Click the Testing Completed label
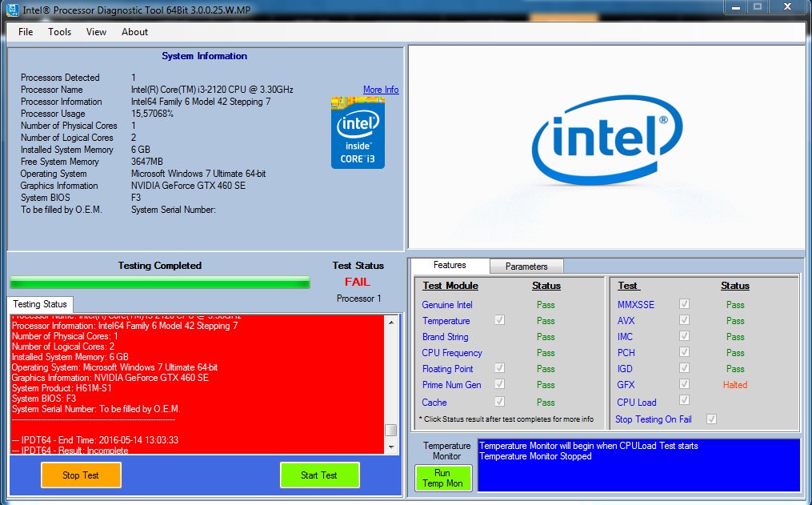Viewport: 812px width, 505px height. pyautogui.click(x=159, y=265)
